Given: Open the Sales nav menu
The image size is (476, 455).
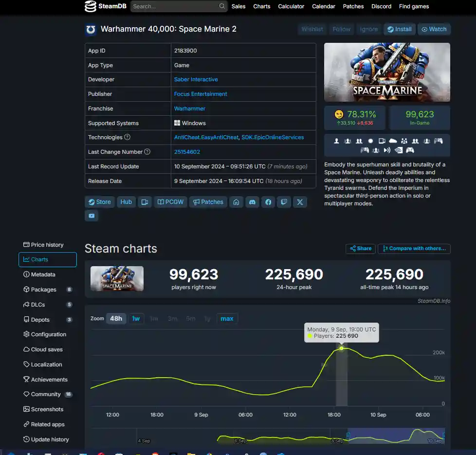Looking at the screenshot, I should pyautogui.click(x=238, y=6).
